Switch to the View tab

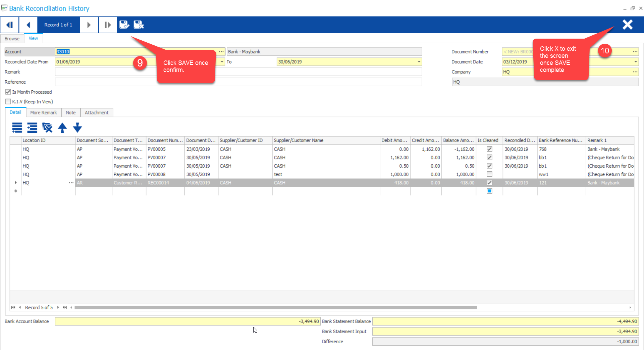coord(33,38)
